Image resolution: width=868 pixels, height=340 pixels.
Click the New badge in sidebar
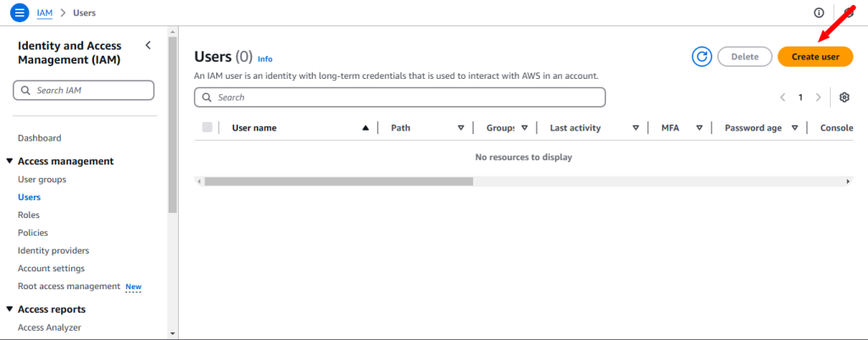(133, 287)
